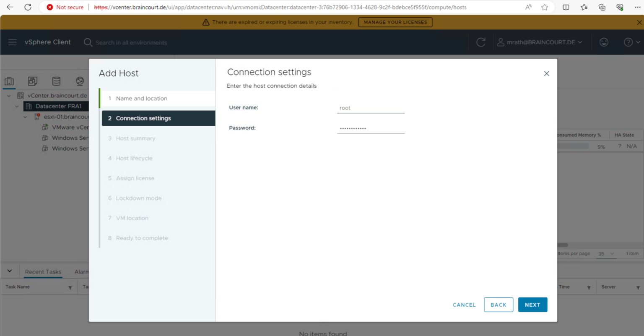Open the Storage inventory view

pos(56,81)
